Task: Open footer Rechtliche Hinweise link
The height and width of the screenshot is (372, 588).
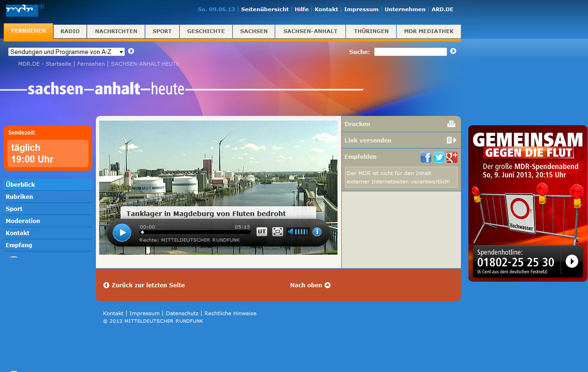Action: click(230, 313)
